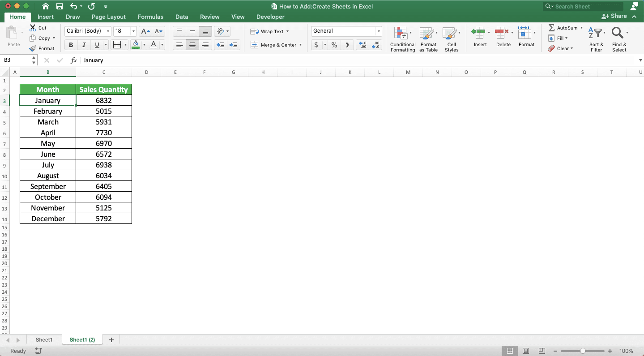Click the Share button

click(615, 16)
